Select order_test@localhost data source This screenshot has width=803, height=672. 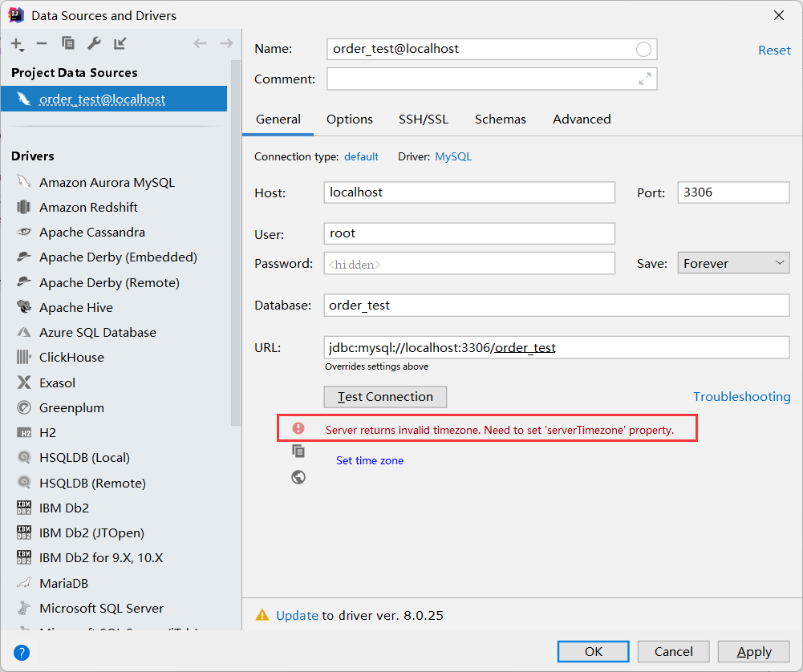(114, 99)
